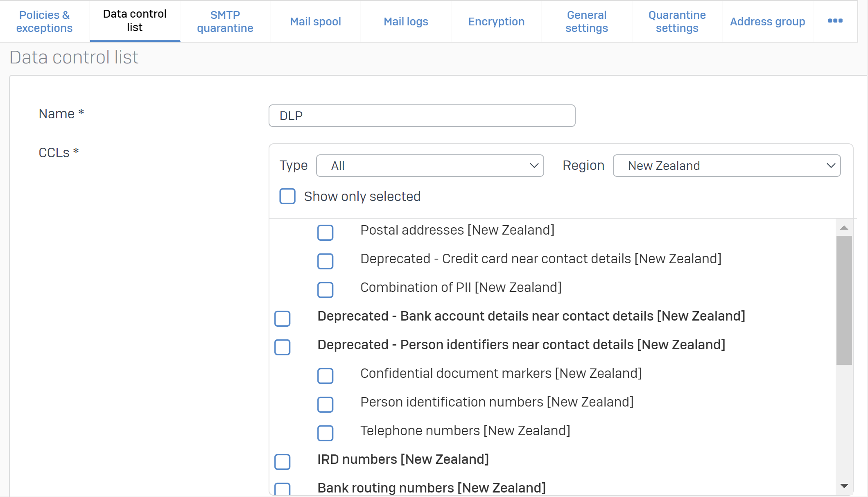Select Confidential document markers [New Zealand]
The image size is (868, 497).
click(325, 376)
